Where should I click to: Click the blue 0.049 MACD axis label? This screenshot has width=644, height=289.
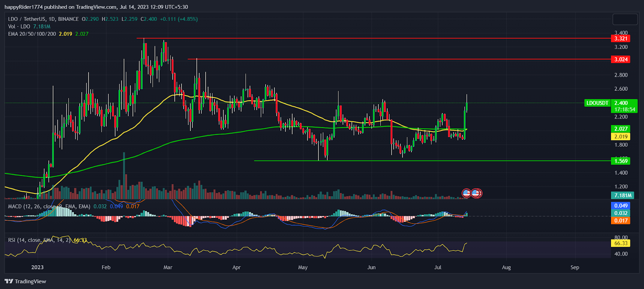[x=621, y=206]
